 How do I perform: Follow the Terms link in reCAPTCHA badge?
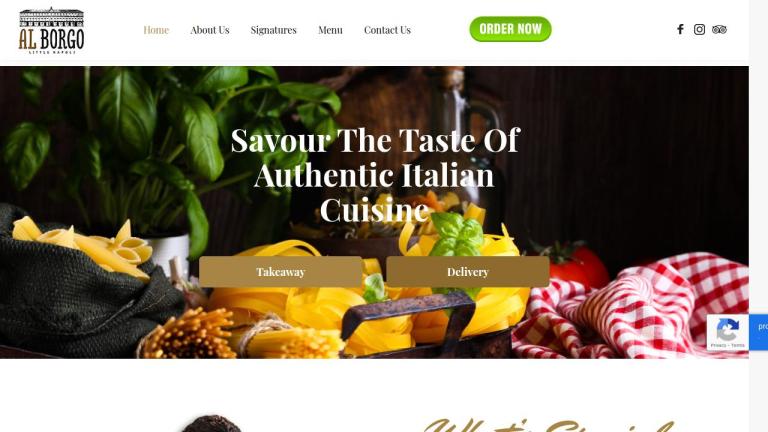click(x=738, y=345)
